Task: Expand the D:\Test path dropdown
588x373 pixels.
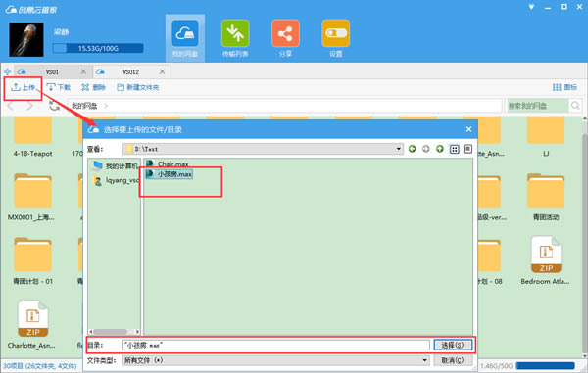Action: pos(398,149)
